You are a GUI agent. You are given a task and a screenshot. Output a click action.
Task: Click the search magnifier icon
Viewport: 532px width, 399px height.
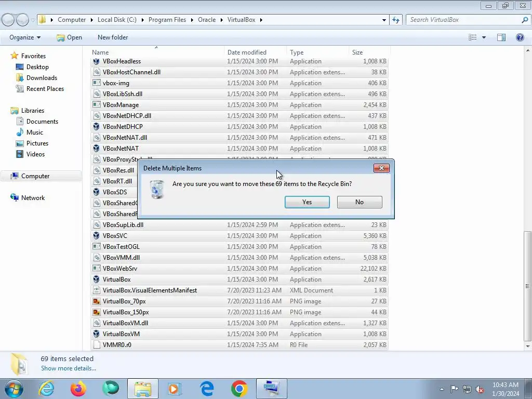525,20
